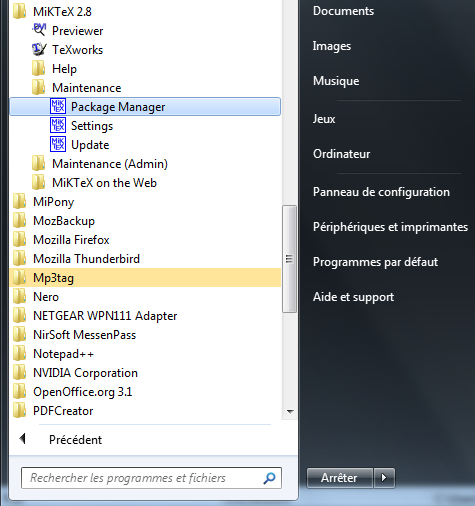Click the Notepad++ folder icon

click(x=20, y=353)
